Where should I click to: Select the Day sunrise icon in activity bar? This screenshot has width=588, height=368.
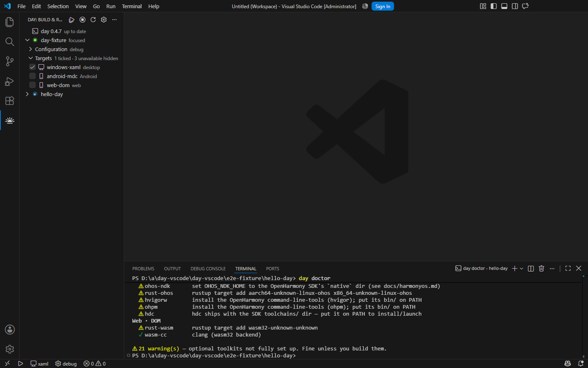coord(9,120)
